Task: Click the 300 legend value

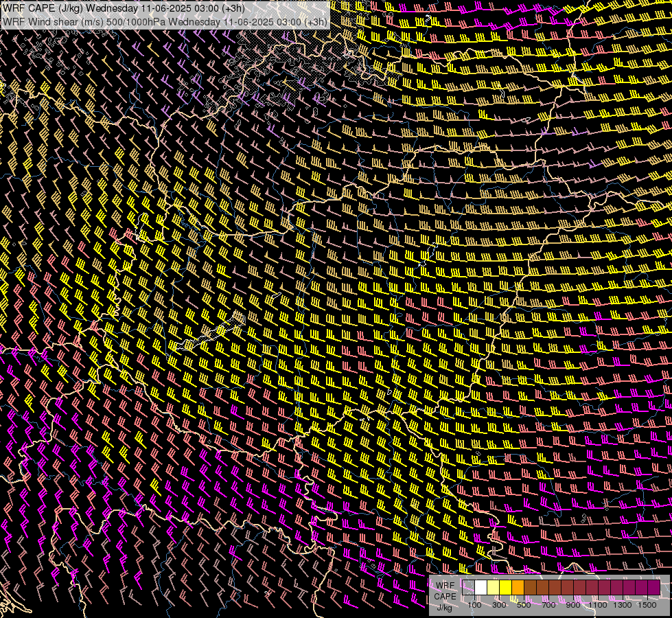Action: [499, 605]
